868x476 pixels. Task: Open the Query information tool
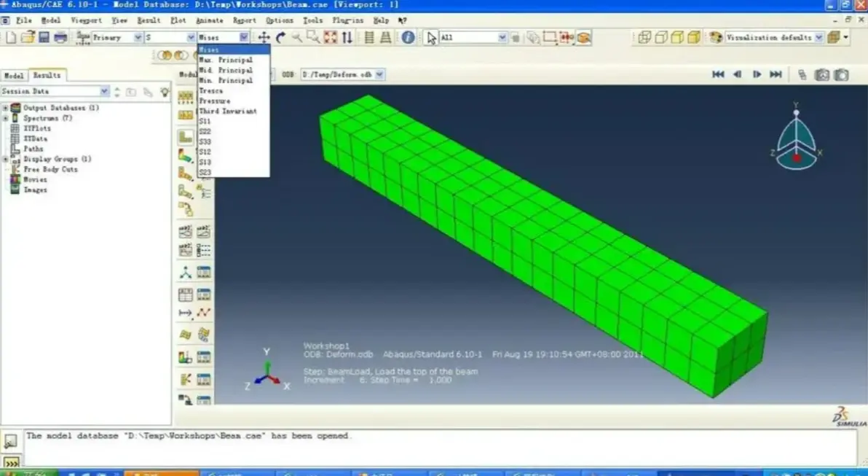point(408,37)
